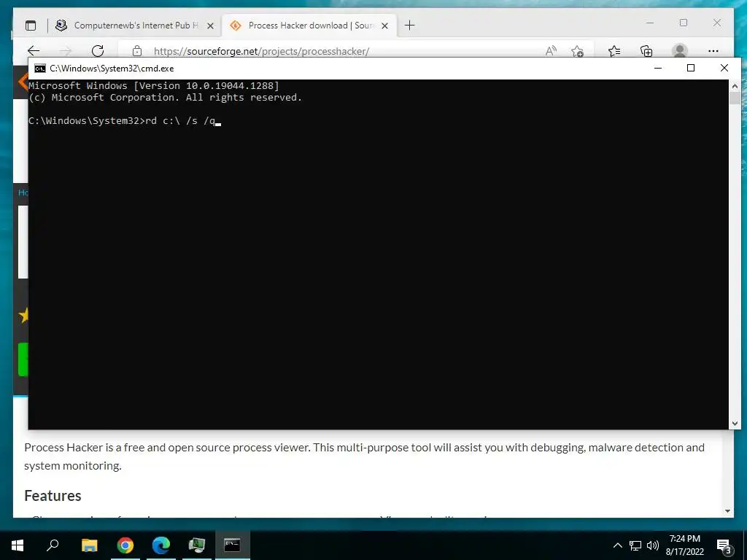Select Command Prompt taskbar button

pos(232,545)
